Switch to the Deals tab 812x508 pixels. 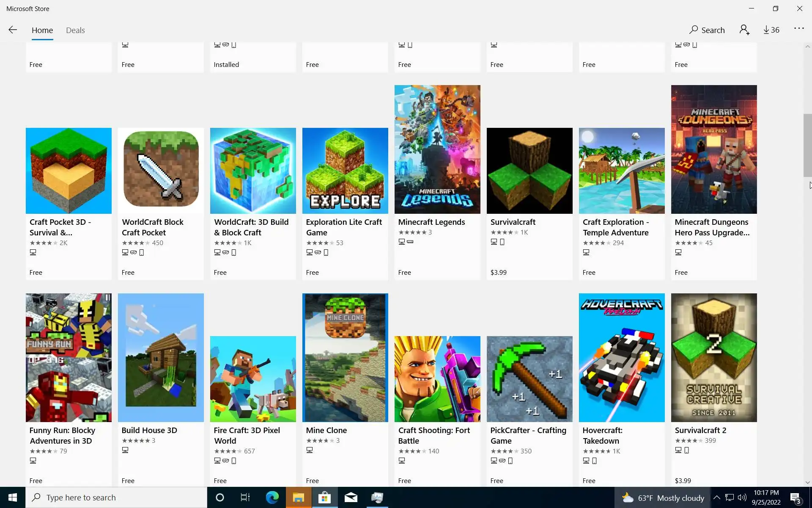point(75,30)
